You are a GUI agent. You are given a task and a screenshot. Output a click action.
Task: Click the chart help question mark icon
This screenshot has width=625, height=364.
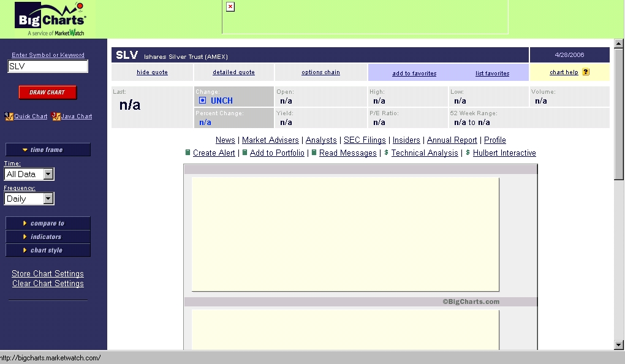pyautogui.click(x=586, y=72)
